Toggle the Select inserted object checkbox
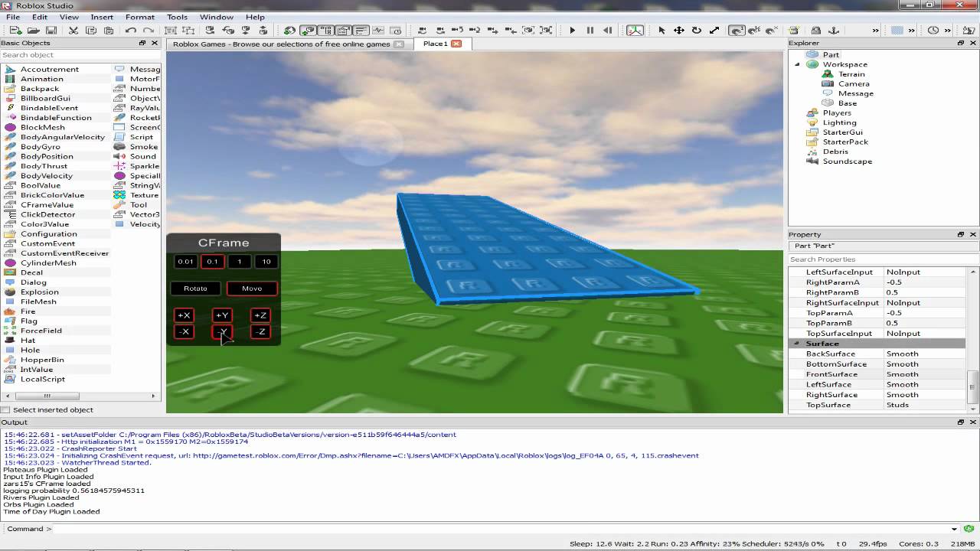Viewport: 980px width, 551px height. point(6,410)
